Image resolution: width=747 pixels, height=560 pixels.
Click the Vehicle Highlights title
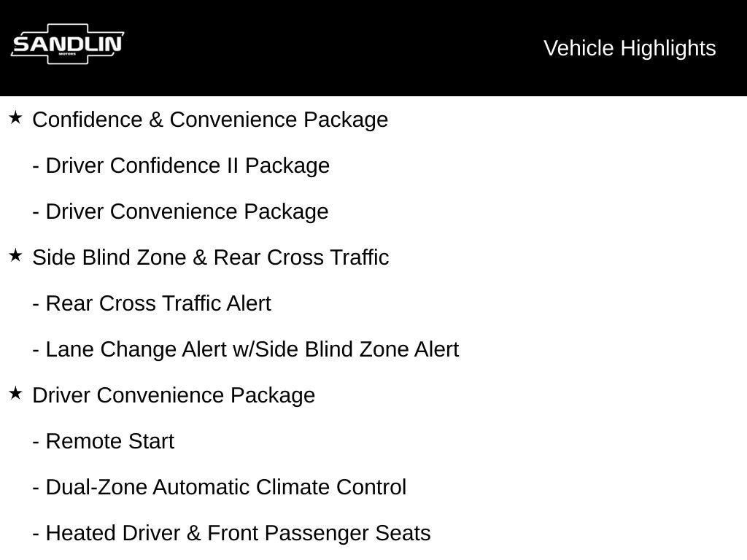coord(630,48)
